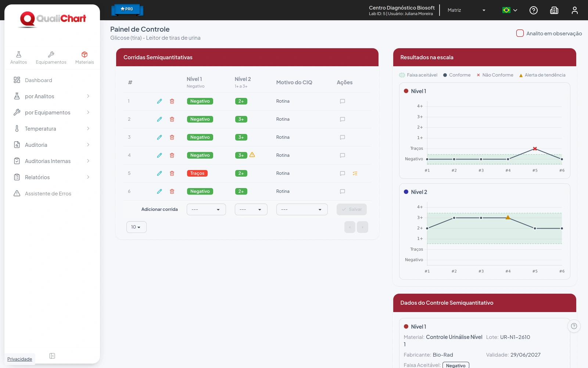Open the help question mark in top bar
Viewport: 588px width, 368px height.
tap(534, 10)
